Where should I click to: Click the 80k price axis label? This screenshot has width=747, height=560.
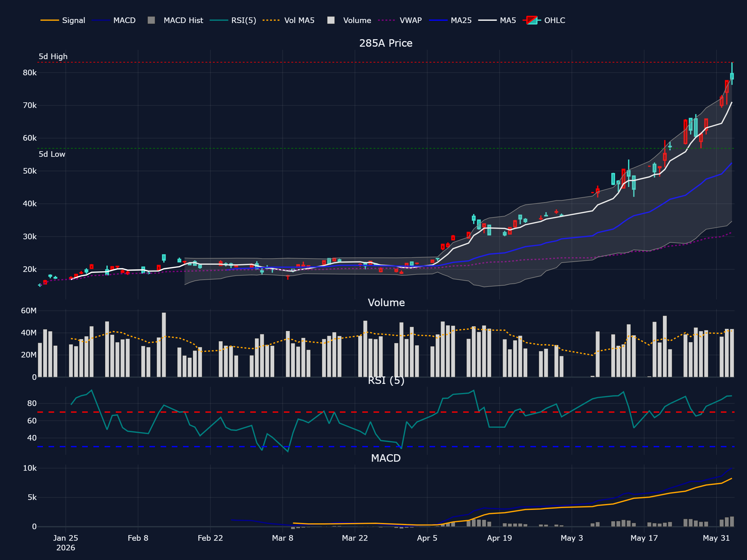tap(30, 72)
